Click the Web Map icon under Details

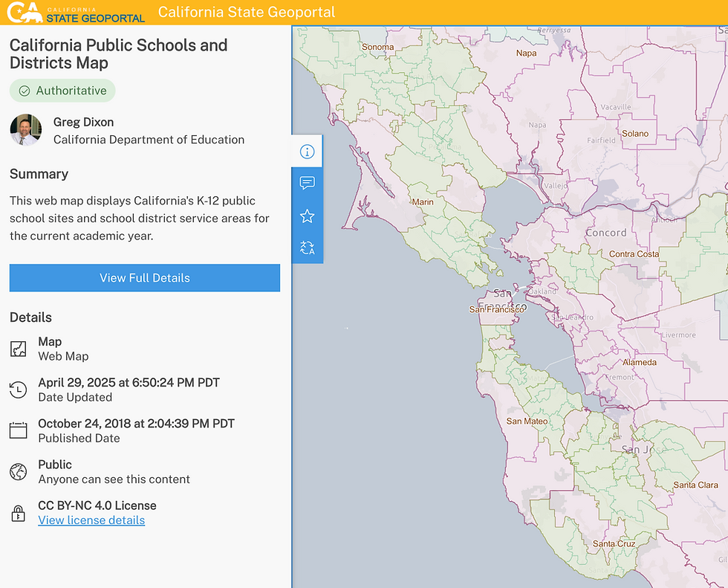(x=18, y=347)
